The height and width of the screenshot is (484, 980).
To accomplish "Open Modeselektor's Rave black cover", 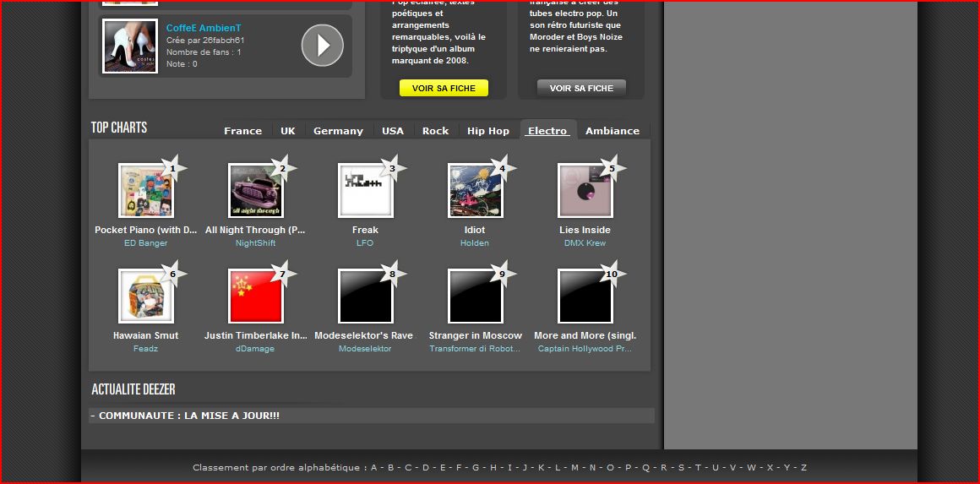I will [x=366, y=296].
